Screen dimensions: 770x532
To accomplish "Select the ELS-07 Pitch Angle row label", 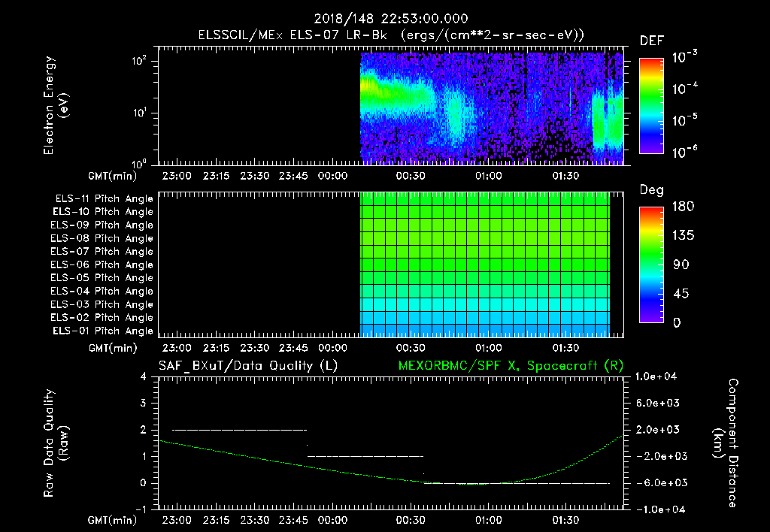I will click(x=102, y=252).
